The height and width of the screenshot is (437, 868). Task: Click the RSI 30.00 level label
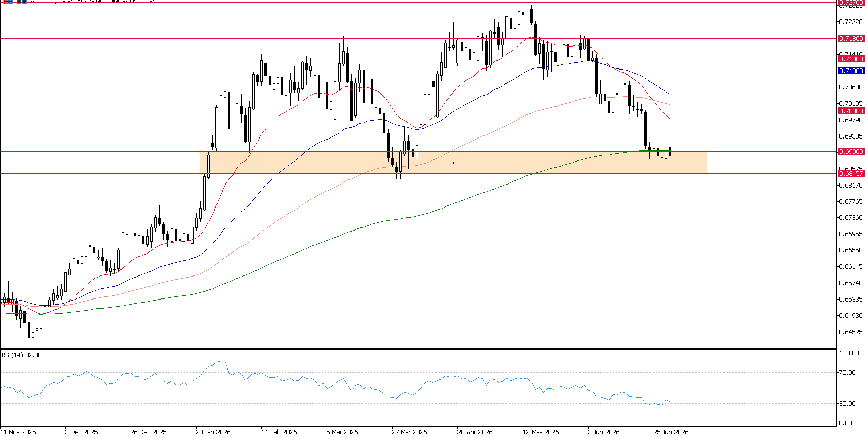pos(848,403)
